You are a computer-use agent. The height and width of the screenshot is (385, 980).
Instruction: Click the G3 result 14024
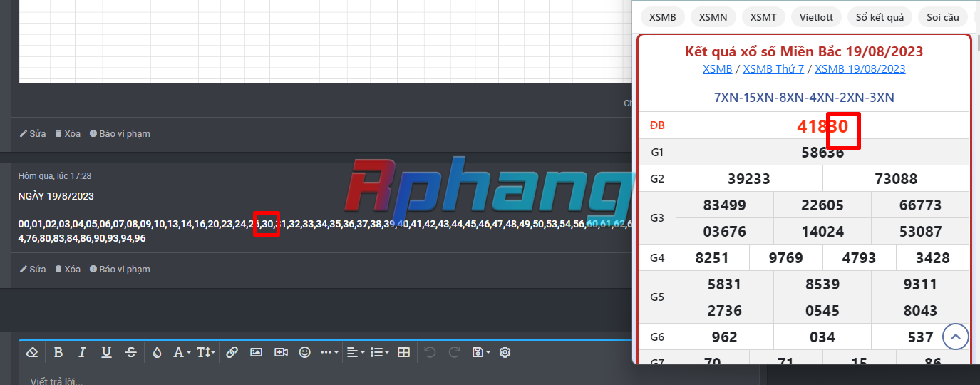822,232
